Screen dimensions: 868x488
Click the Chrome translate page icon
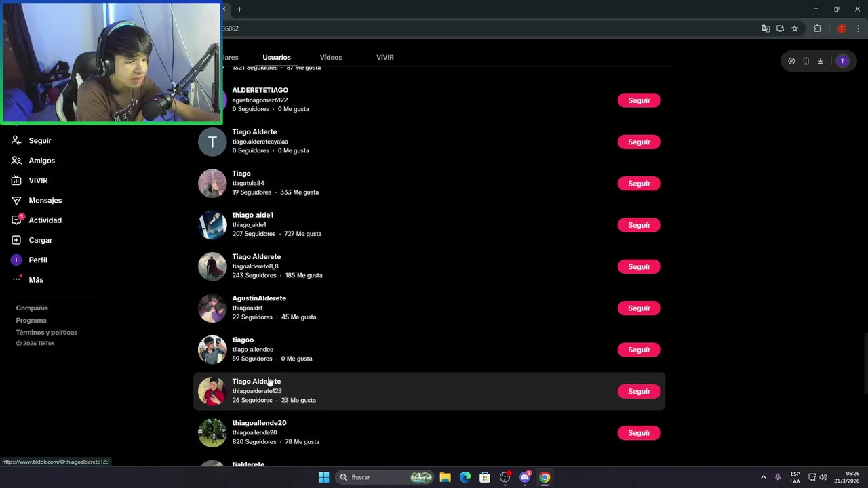[x=766, y=28]
